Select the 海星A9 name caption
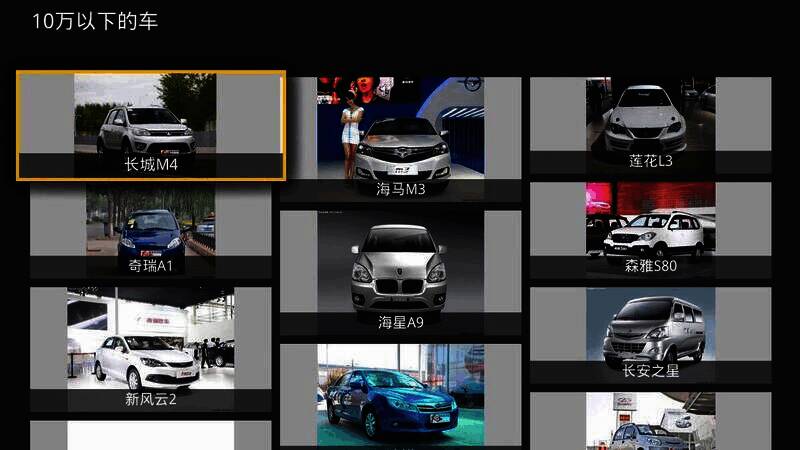Screen dimensions: 800x450 [x=400, y=323]
